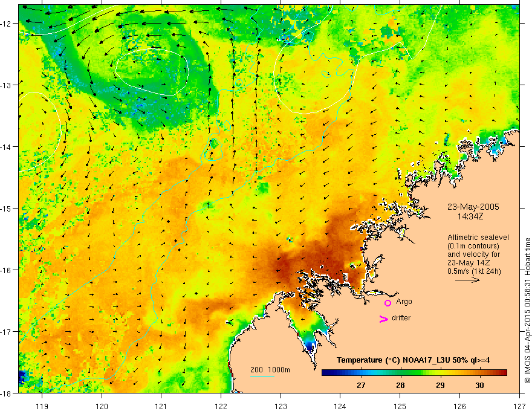Click the latitude axis label '-12'

[6, 24]
